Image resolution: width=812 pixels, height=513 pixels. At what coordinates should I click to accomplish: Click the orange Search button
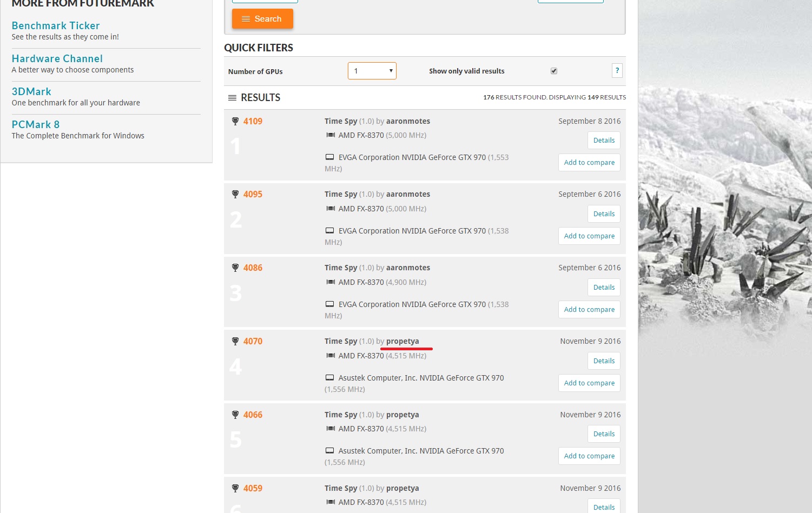tap(262, 19)
